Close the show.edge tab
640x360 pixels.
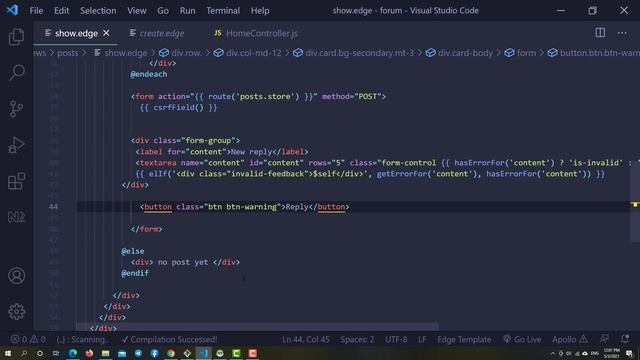click(x=106, y=33)
